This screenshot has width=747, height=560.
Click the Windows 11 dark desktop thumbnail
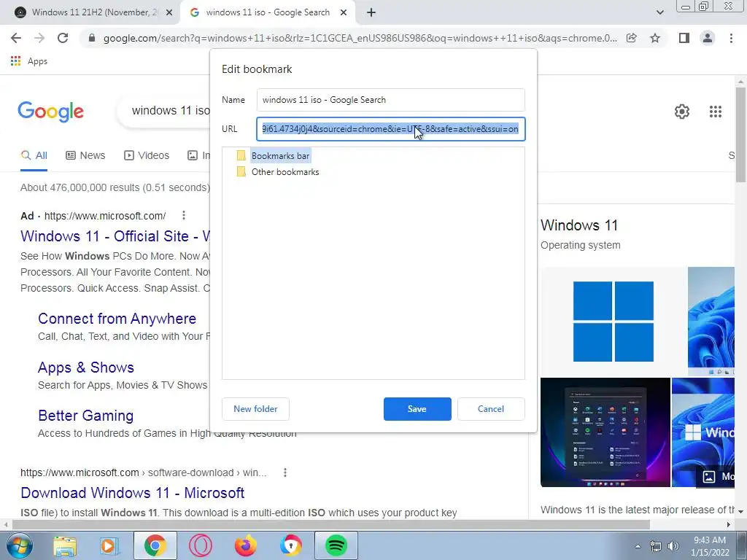[x=605, y=432]
